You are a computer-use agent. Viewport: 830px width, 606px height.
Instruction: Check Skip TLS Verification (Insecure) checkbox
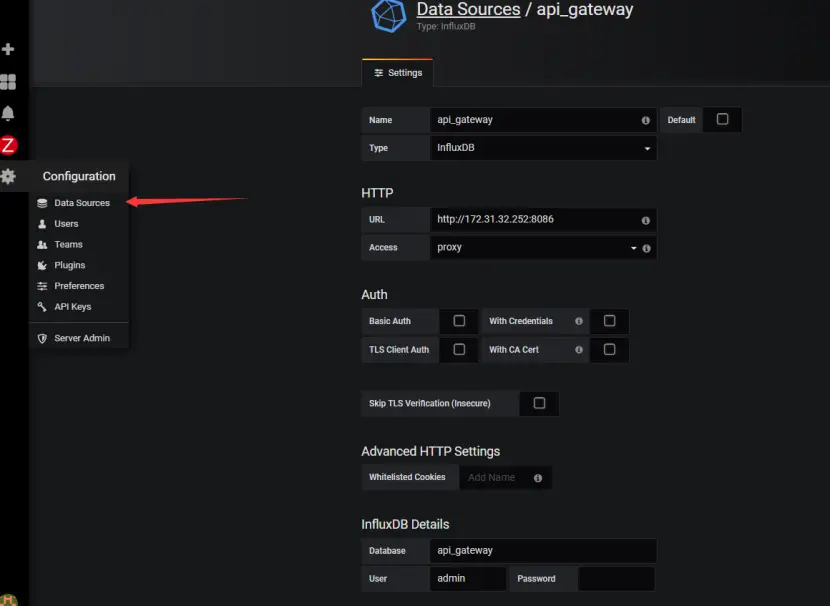(539, 403)
